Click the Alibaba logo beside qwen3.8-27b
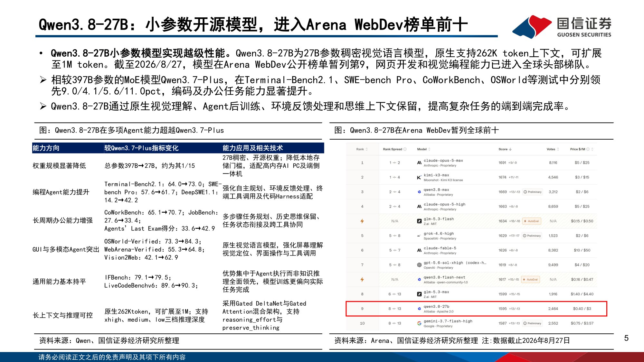 click(419, 309)
